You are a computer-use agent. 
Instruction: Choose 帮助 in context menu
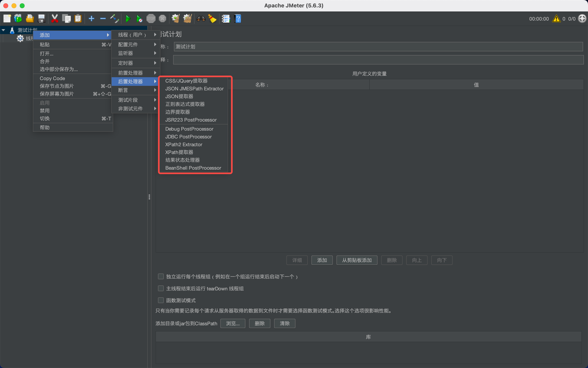[x=73, y=128]
